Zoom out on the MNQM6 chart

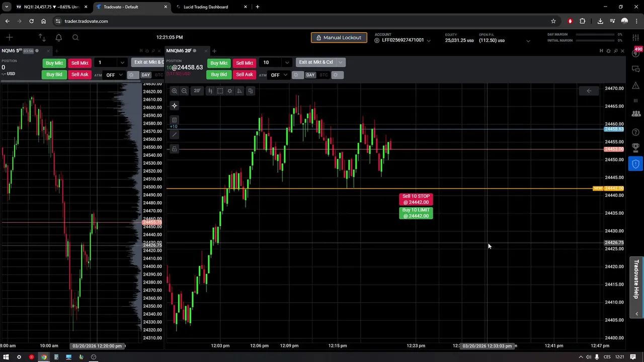coord(184,91)
